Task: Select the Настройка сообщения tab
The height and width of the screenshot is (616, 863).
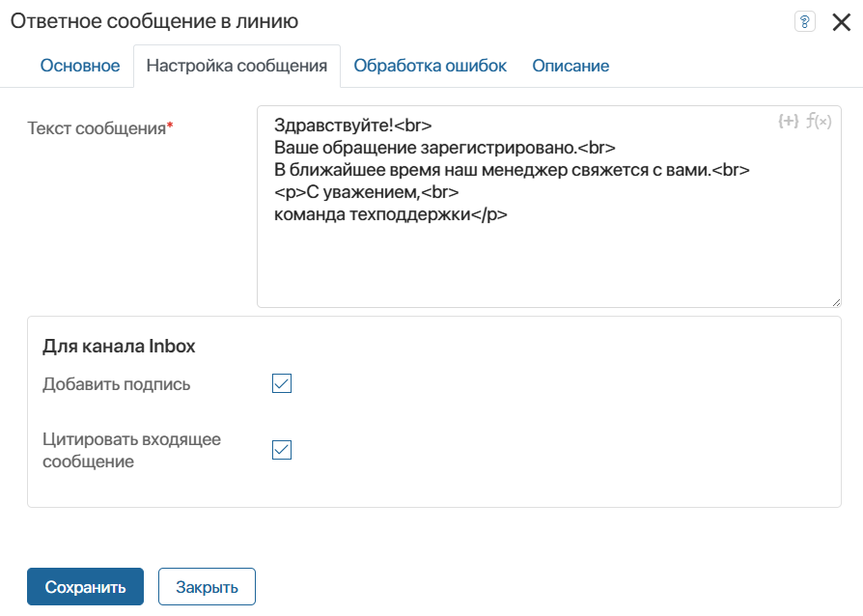Action: 237,66
